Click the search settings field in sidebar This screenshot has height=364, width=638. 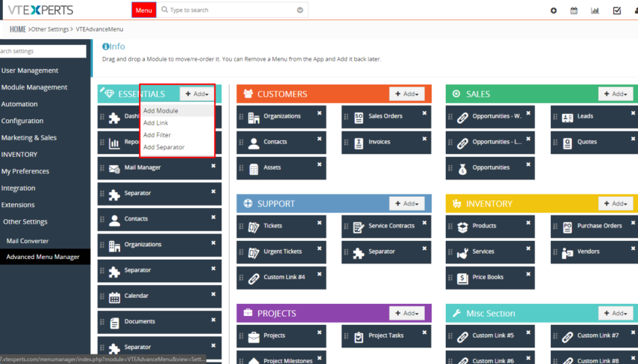pyautogui.click(x=43, y=51)
